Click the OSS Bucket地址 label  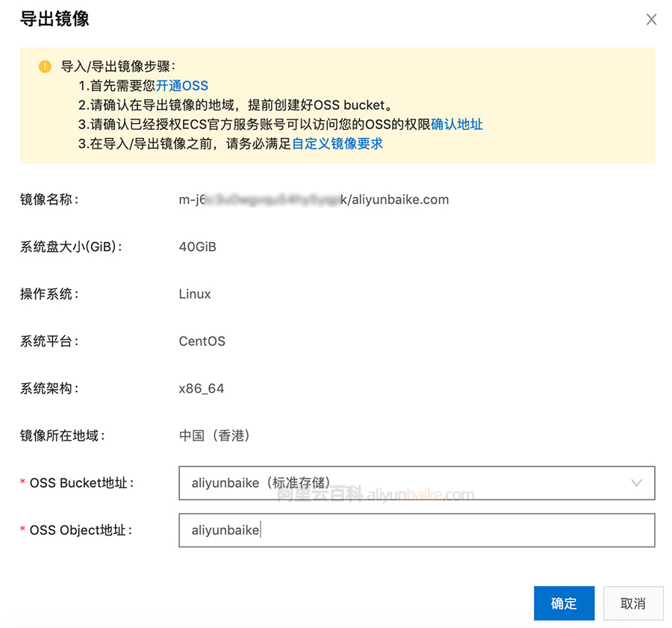pos(81,483)
